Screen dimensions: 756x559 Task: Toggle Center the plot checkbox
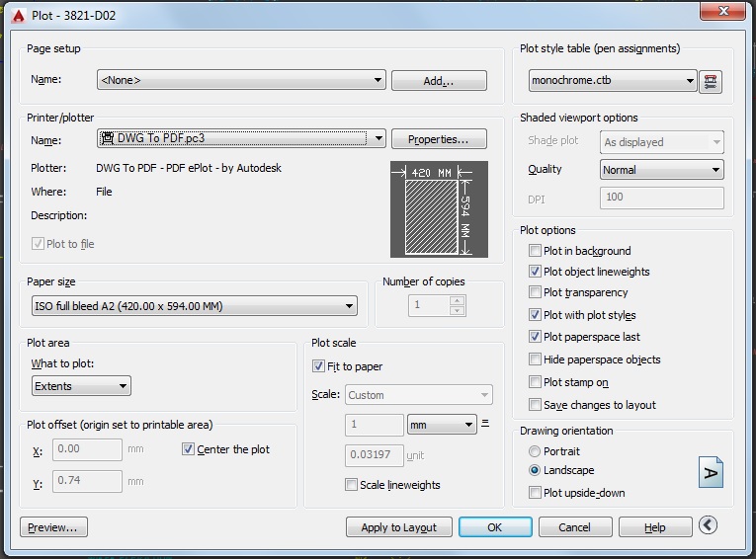click(188, 449)
